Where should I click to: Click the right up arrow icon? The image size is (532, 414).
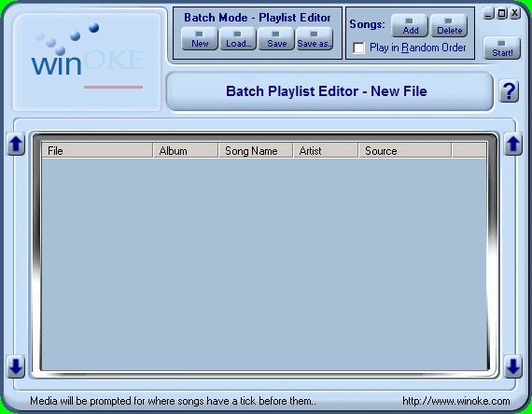513,145
